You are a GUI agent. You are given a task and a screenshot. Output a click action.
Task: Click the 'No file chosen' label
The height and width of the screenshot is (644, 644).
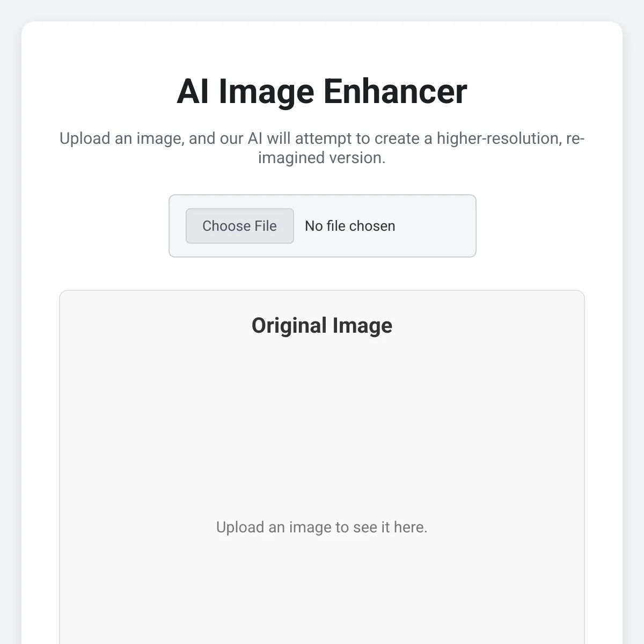350,226
